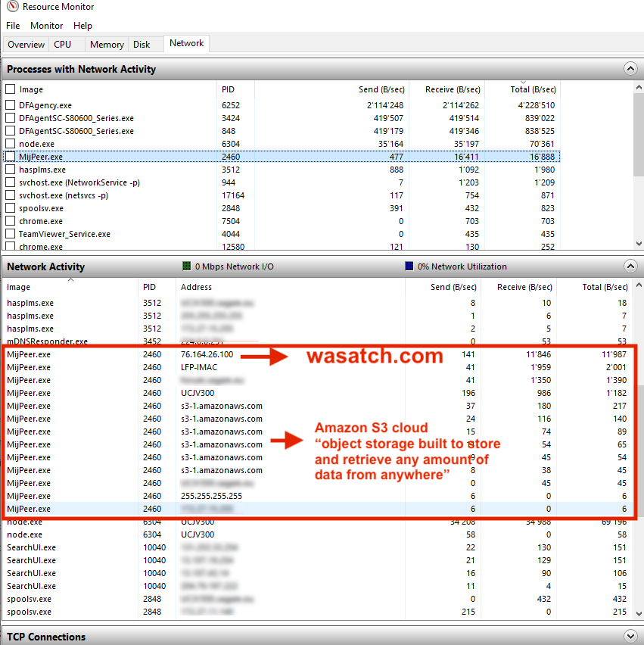Click the DFAgency.exe total value 4'228'510

537,105
